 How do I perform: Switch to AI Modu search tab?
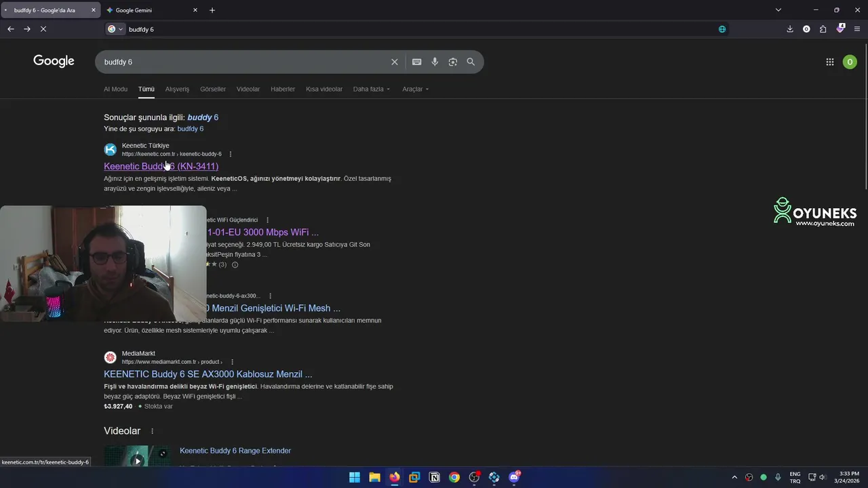tap(115, 89)
